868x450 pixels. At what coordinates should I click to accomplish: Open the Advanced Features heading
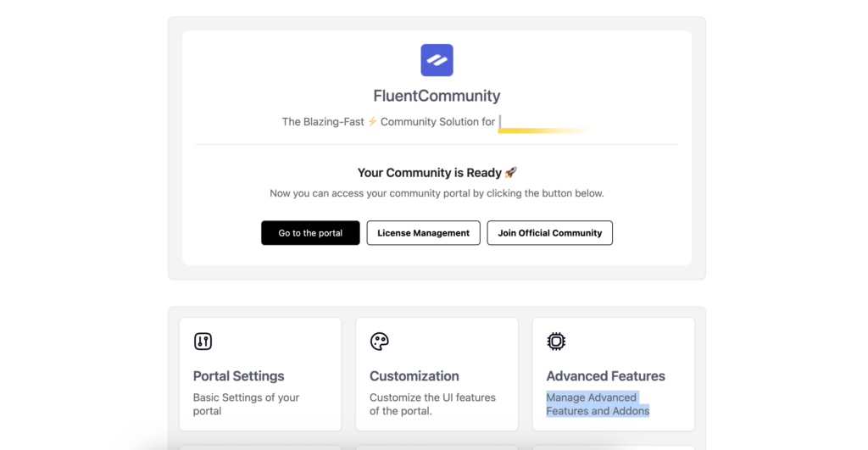tap(605, 375)
